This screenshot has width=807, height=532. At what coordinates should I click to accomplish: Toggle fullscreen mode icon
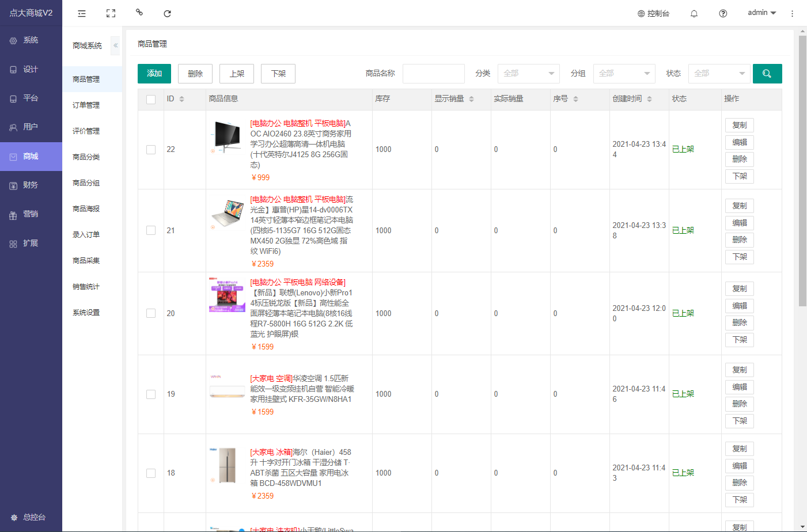[111, 13]
